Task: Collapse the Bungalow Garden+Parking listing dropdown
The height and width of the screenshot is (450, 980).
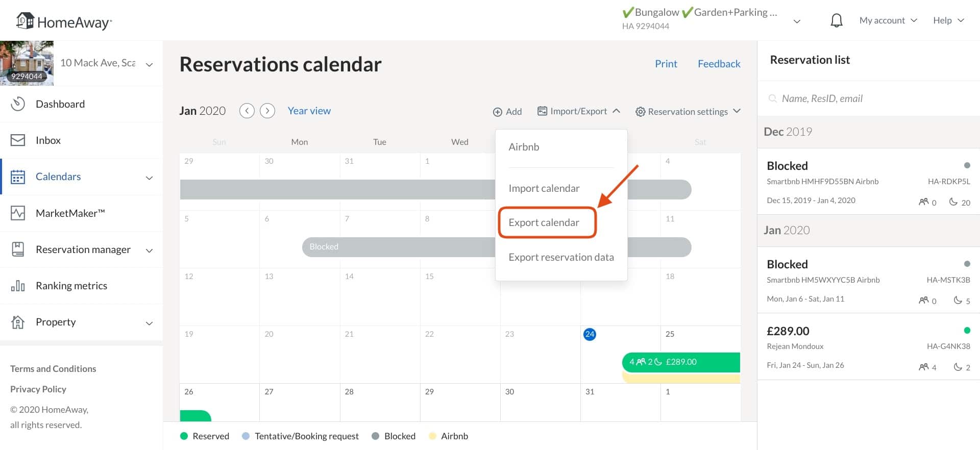Action: 796,22
